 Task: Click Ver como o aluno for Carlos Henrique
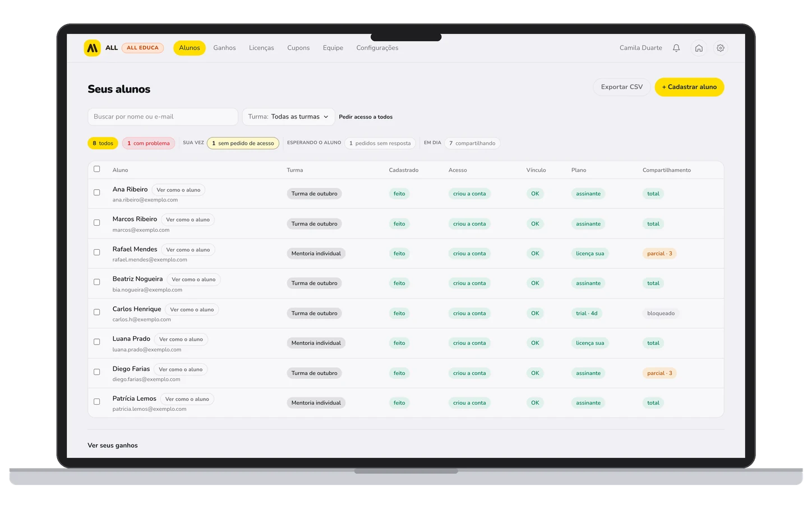[x=192, y=310]
